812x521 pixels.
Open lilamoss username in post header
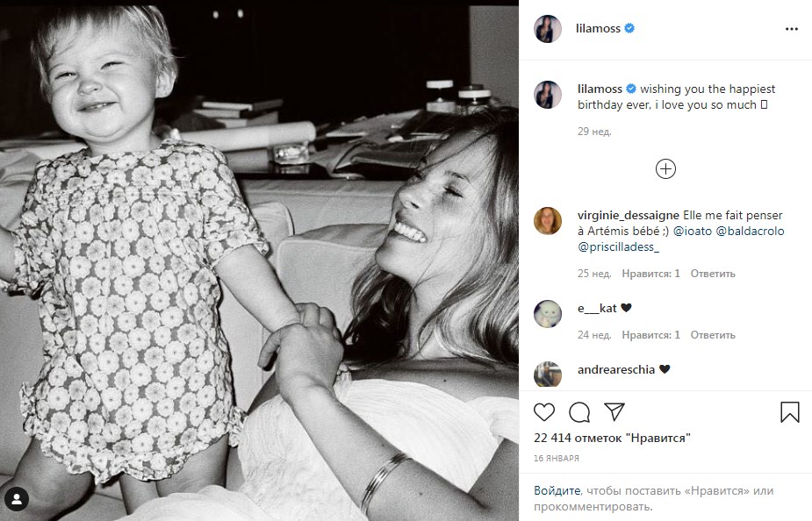click(x=599, y=29)
